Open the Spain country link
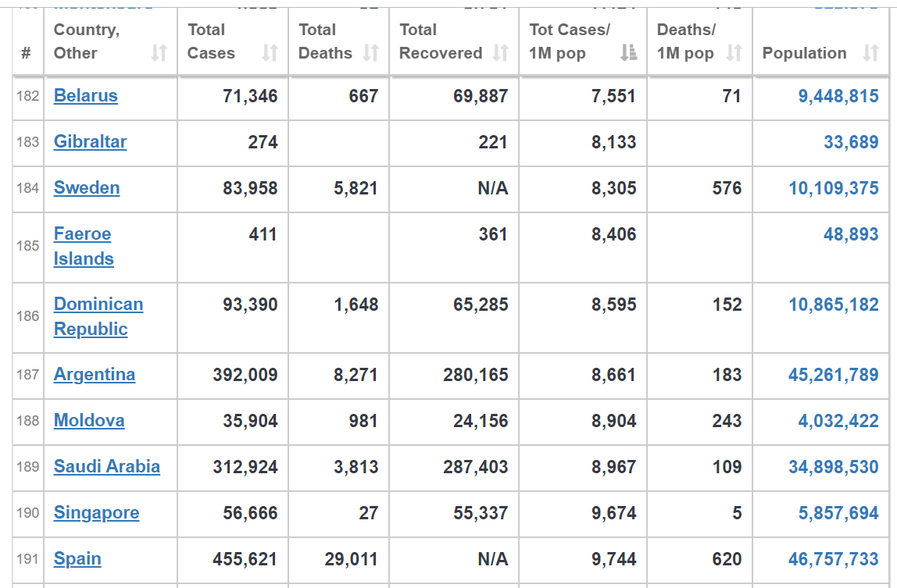 [x=77, y=559]
